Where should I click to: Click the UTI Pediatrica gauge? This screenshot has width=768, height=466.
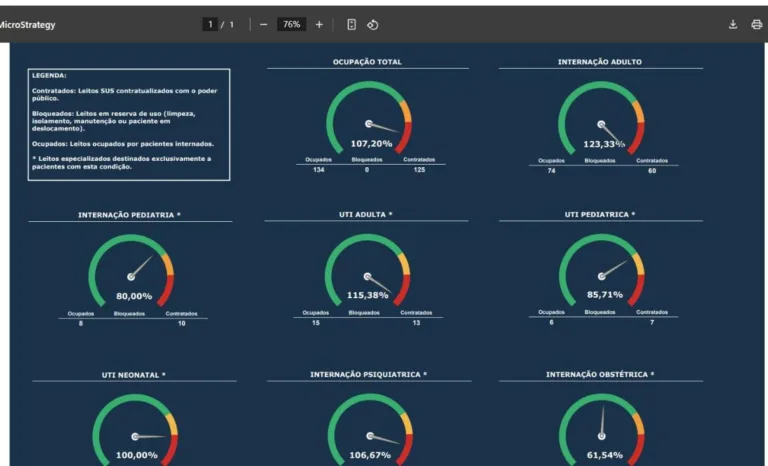tap(600, 270)
